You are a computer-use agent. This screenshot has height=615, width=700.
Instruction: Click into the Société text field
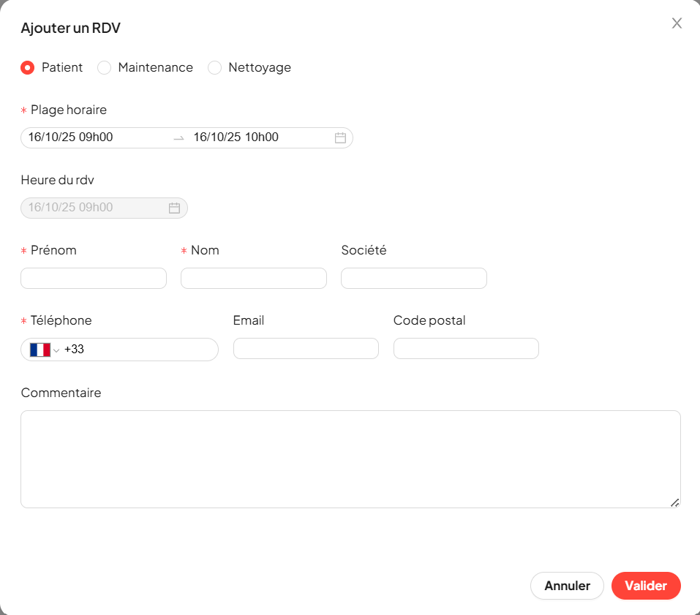(x=413, y=278)
